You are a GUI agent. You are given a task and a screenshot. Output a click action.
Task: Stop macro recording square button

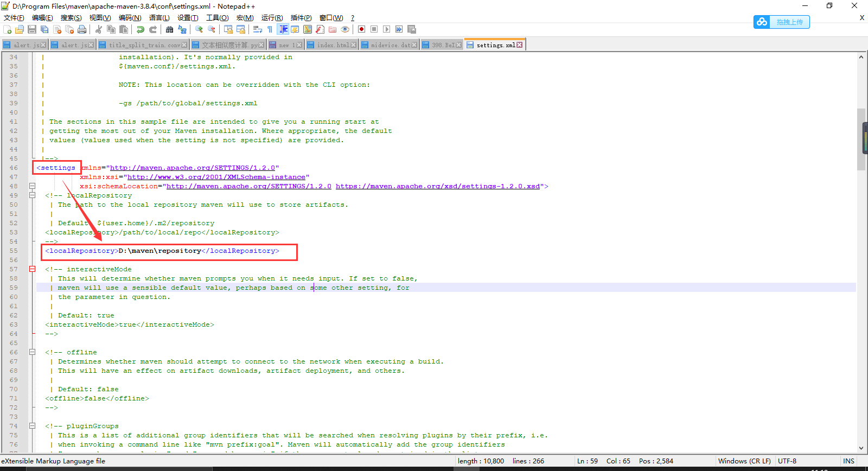pos(374,29)
